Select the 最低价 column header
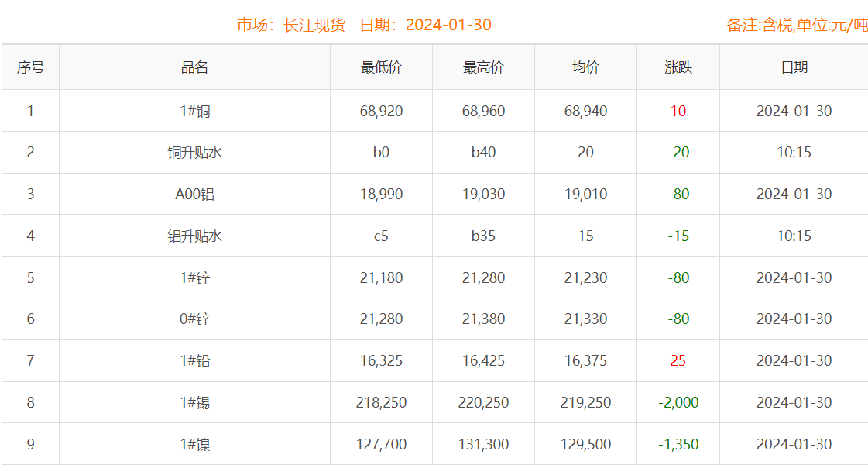This screenshot has height=465, width=868. tap(382, 67)
